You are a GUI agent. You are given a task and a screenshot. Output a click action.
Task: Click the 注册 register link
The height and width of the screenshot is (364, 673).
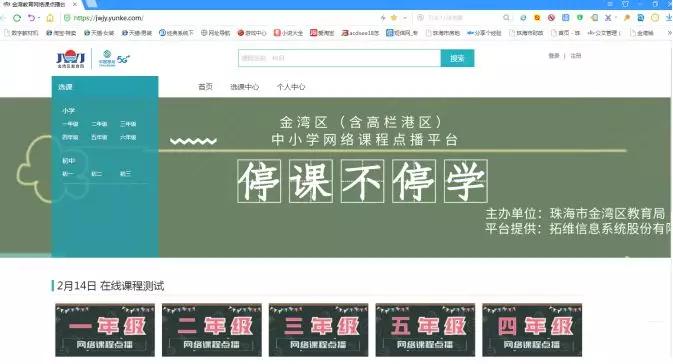pos(576,56)
